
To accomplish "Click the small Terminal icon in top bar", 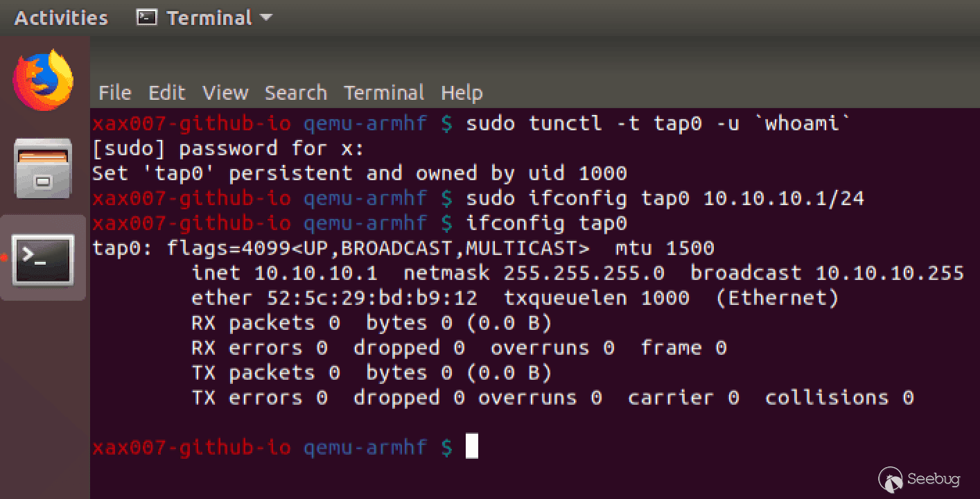I will [146, 17].
